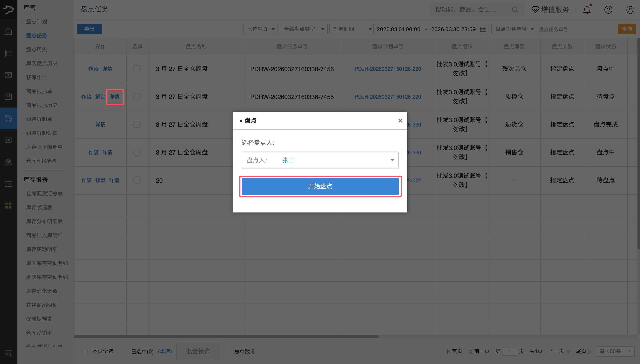Click the notification bell icon
This screenshot has width=640, height=364.
click(x=586, y=10)
